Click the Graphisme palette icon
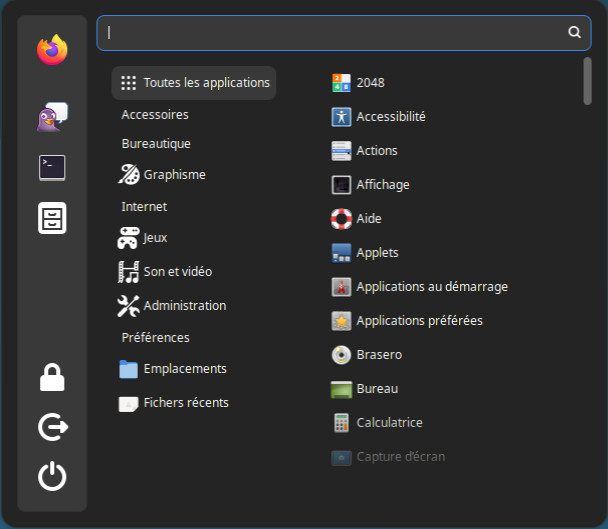 pyautogui.click(x=128, y=175)
